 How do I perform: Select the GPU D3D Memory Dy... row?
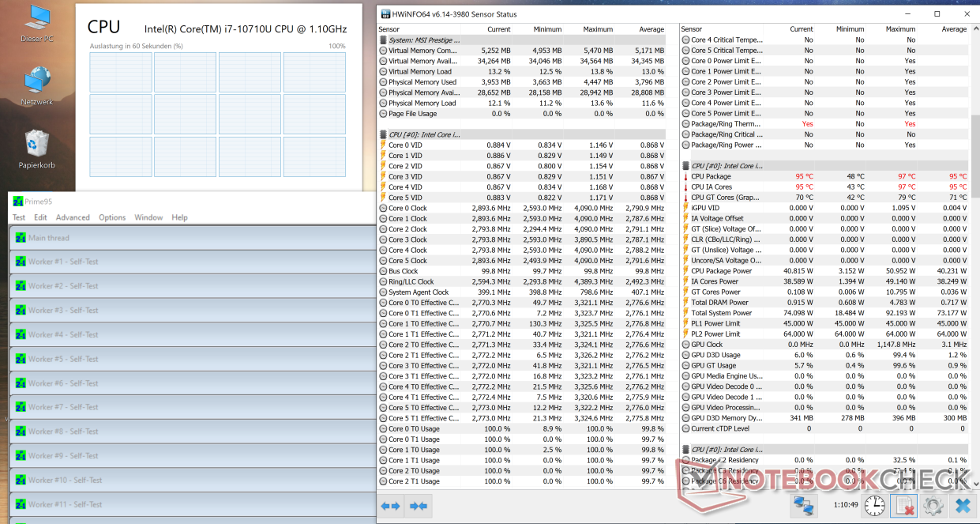click(824, 418)
